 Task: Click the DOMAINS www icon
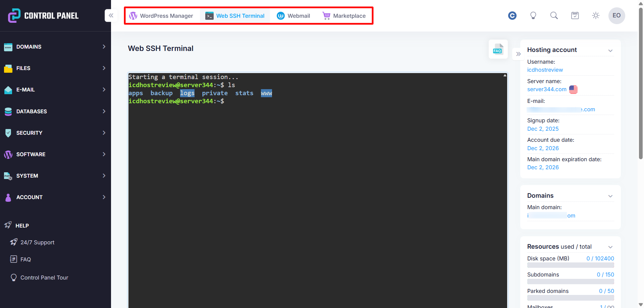click(8, 47)
